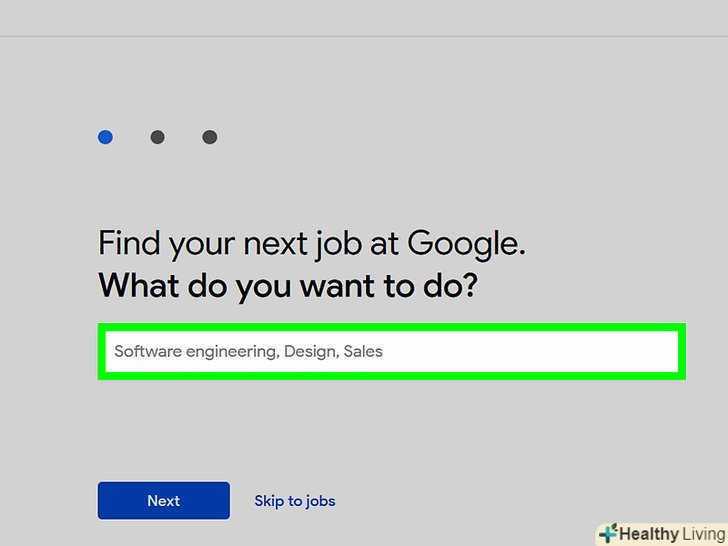Jump to the third step indicator dot
The width and height of the screenshot is (728, 546).
(209, 137)
